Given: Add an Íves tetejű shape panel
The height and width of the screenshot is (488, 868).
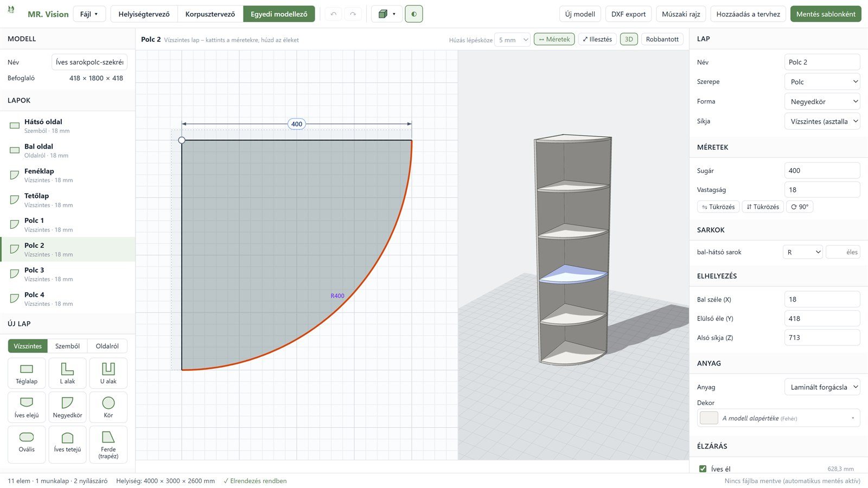Looking at the screenshot, I should (x=67, y=445).
